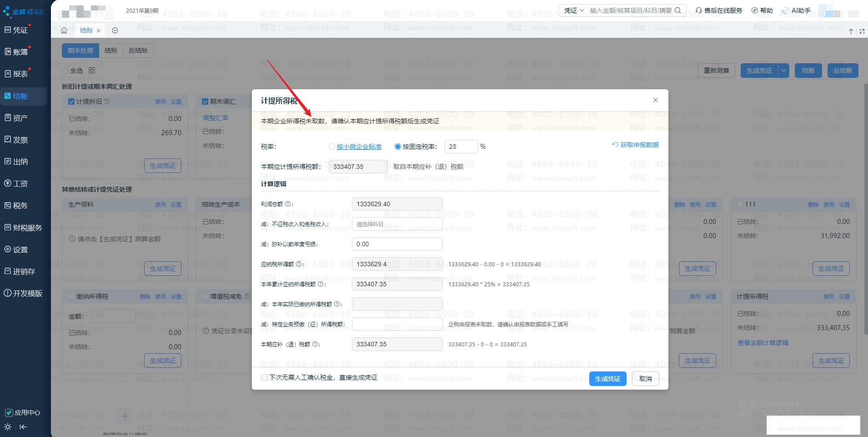Toggle the 计提折旧 checkbox
Screen dimensions: 868x437
click(x=71, y=102)
